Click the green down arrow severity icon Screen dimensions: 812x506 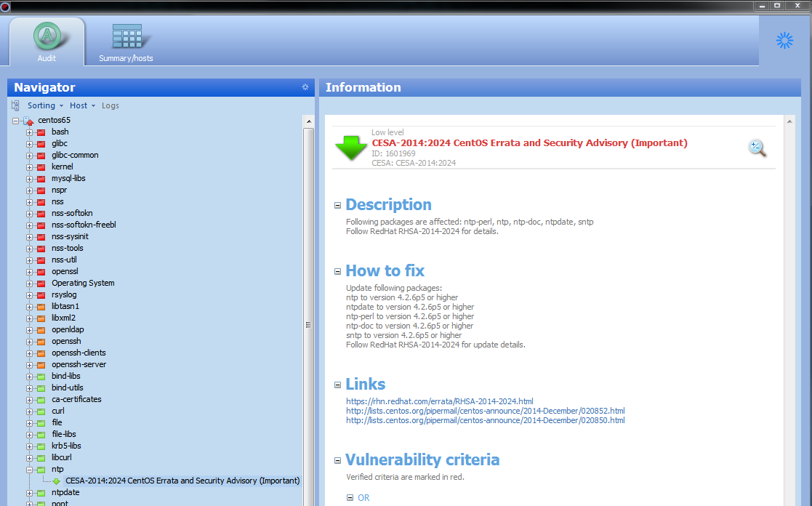tap(351, 148)
